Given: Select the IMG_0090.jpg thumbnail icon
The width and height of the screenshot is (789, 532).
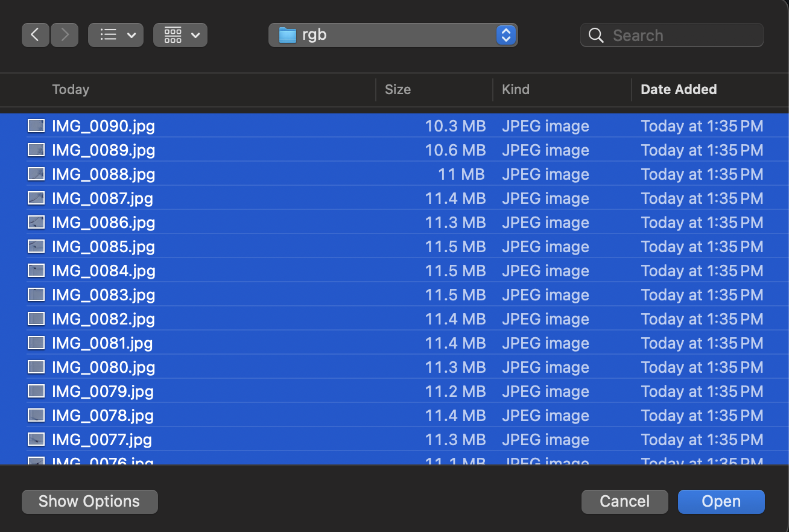Looking at the screenshot, I should point(36,126).
